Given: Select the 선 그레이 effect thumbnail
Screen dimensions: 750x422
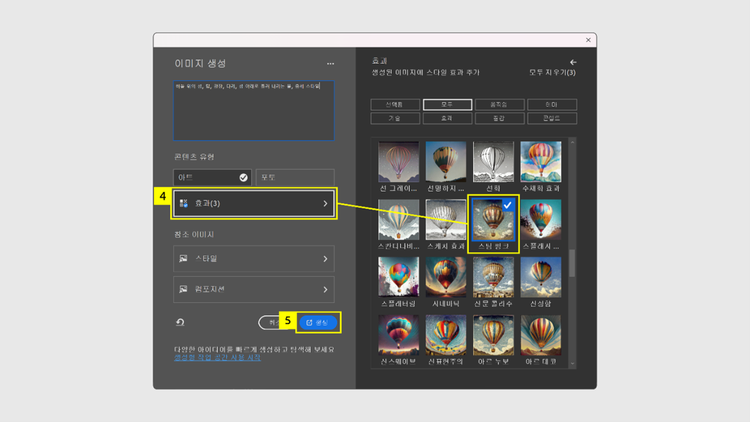Looking at the screenshot, I should coord(398,162).
